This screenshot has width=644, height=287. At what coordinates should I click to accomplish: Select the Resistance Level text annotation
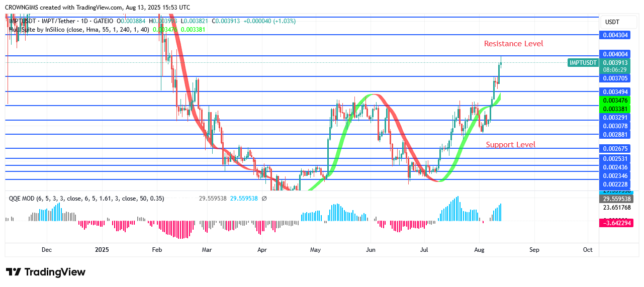[x=513, y=44]
